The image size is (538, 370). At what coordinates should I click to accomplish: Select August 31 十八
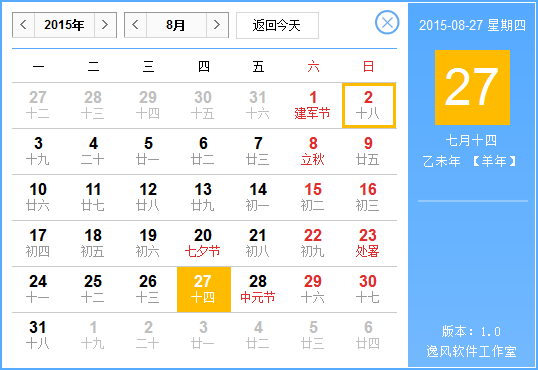38,335
